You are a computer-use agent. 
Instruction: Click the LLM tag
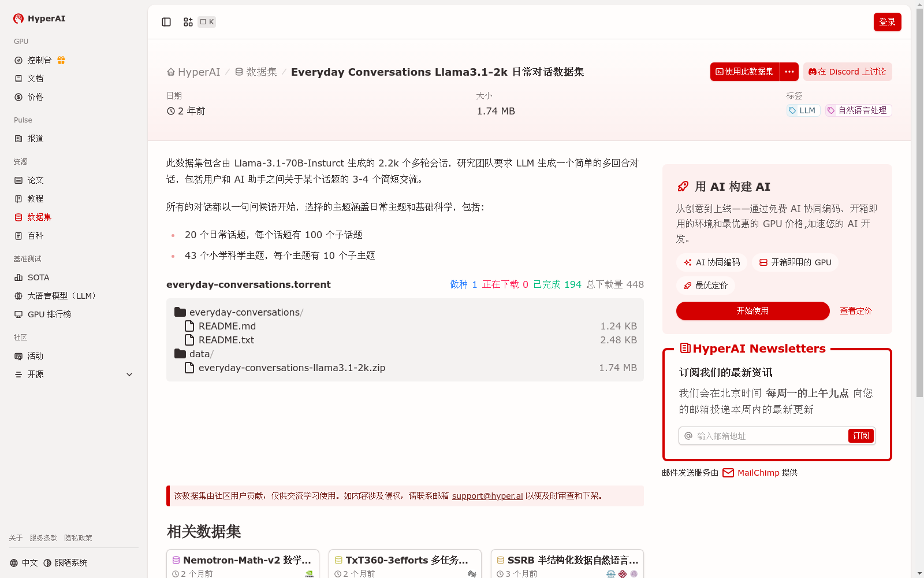803,110
